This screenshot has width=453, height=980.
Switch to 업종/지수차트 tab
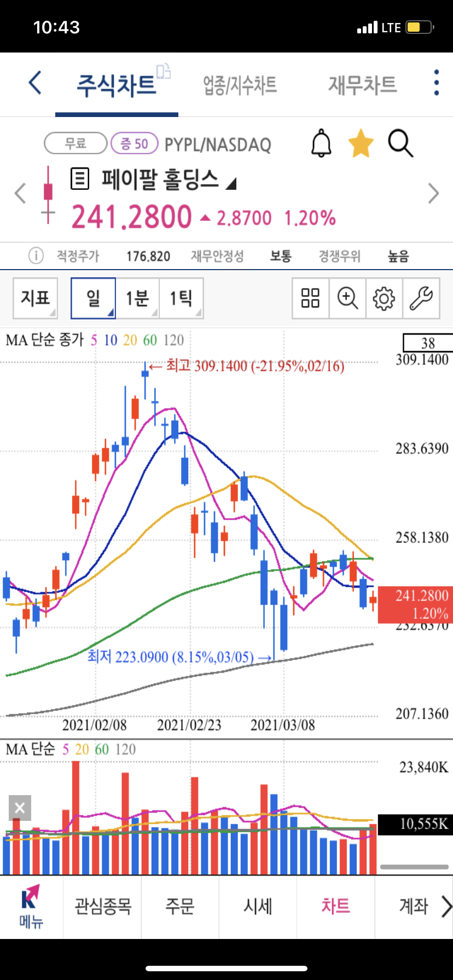[x=240, y=85]
